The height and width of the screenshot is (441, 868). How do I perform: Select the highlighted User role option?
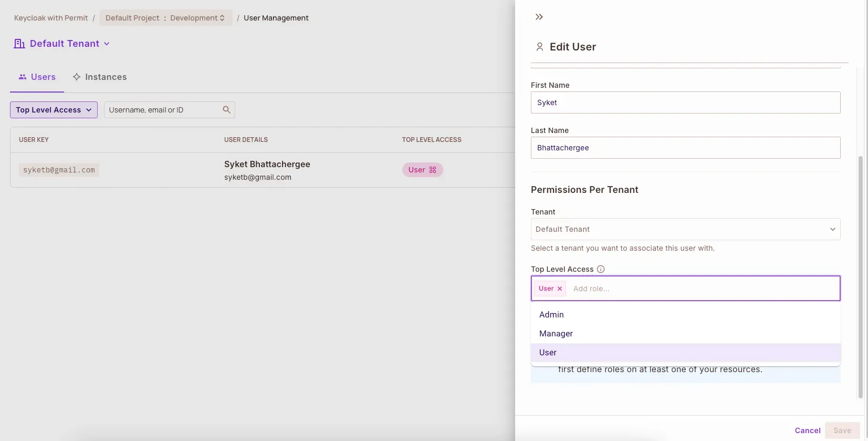tap(548, 352)
